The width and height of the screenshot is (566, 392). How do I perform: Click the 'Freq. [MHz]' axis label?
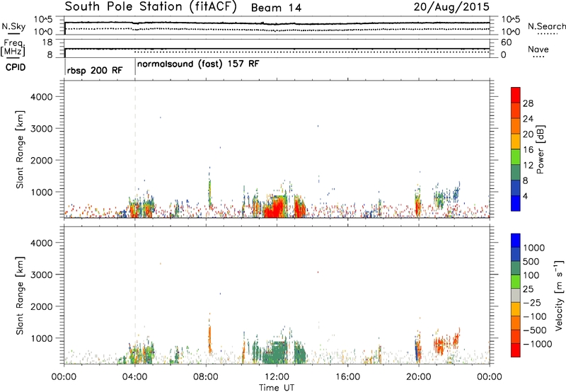pos(13,47)
